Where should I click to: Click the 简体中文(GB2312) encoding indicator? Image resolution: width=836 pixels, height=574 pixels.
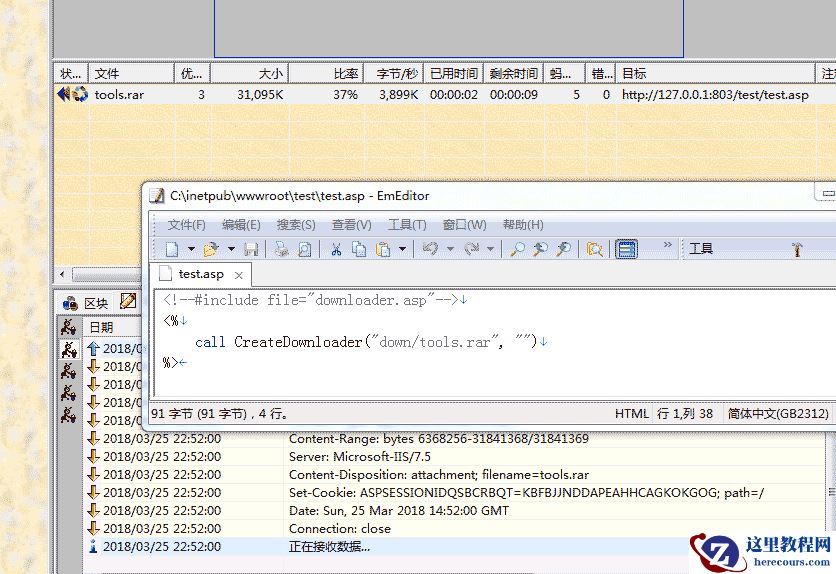(x=778, y=414)
